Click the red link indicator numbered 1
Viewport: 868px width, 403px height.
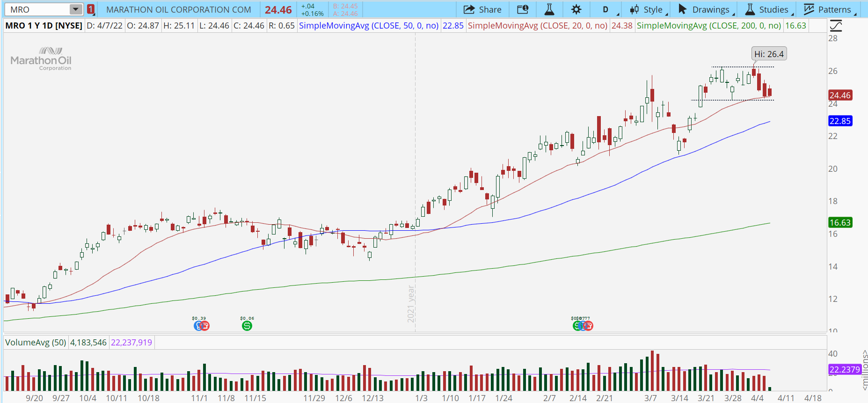click(x=91, y=9)
